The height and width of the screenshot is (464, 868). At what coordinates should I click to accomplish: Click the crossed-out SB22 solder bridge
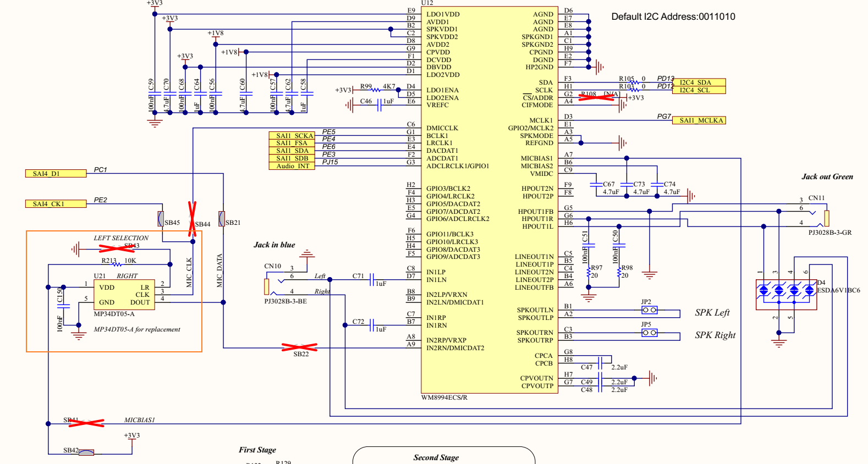point(300,347)
